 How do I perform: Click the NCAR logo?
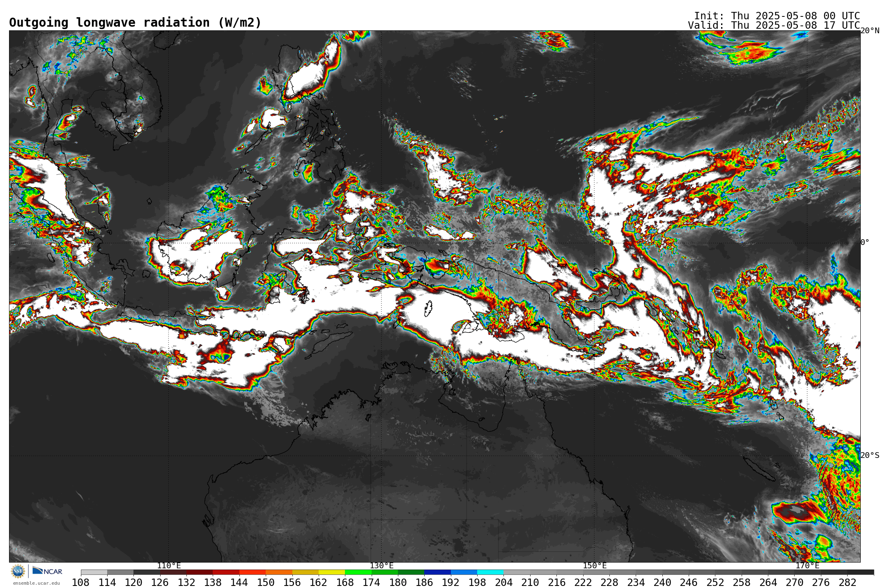(x=47, y=571)
